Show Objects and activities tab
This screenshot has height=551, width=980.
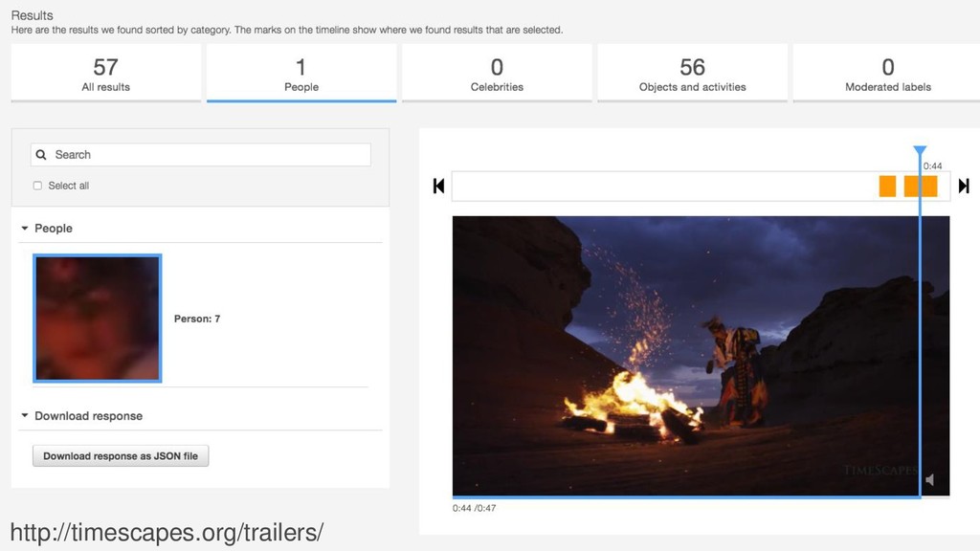tap(693, 73)
